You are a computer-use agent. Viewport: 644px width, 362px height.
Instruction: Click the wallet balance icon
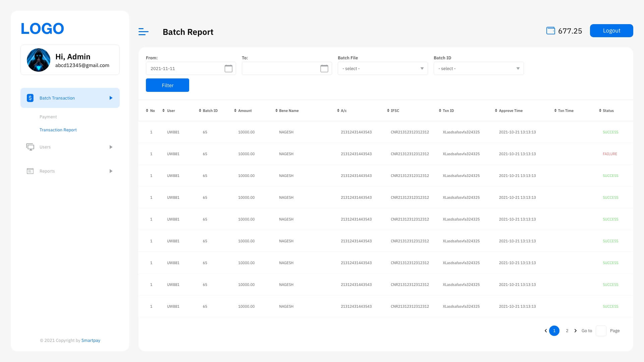click(550, 31)
